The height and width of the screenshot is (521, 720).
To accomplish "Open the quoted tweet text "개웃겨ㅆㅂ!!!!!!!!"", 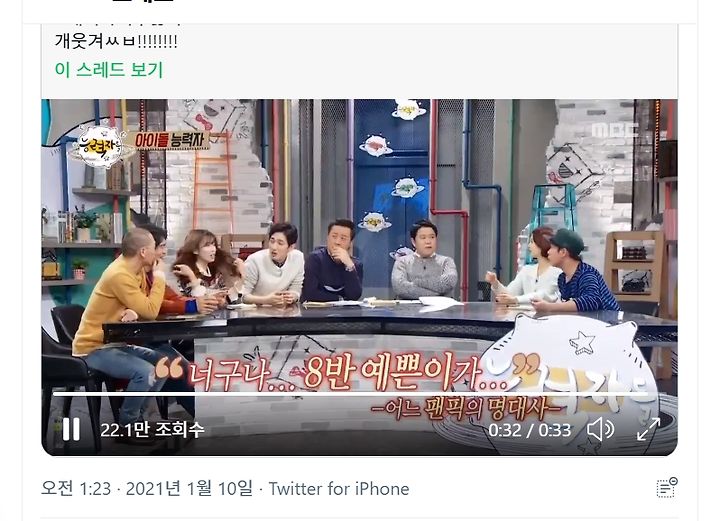I will point(116,41).
